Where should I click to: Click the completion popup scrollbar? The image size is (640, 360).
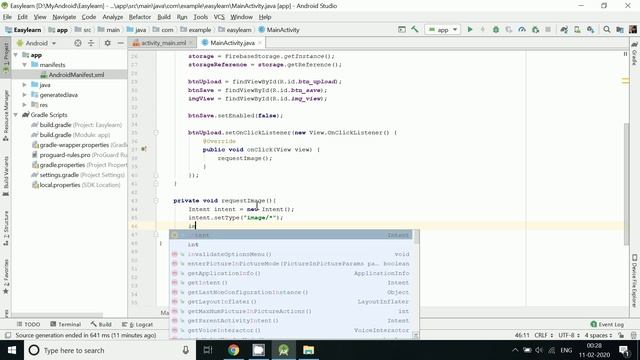tap(416, 238)
